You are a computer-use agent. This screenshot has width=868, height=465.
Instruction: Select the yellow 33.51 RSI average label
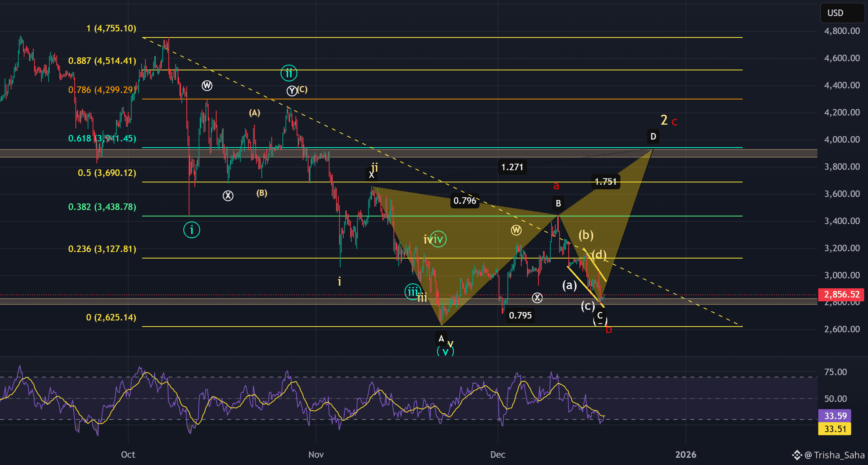pyautogui.click(x=835, y=429)
